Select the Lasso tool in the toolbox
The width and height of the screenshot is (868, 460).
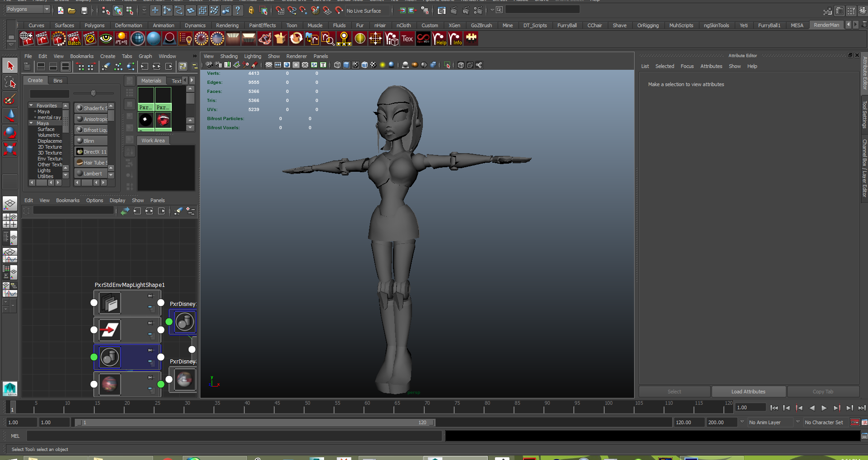pos(10,82)
